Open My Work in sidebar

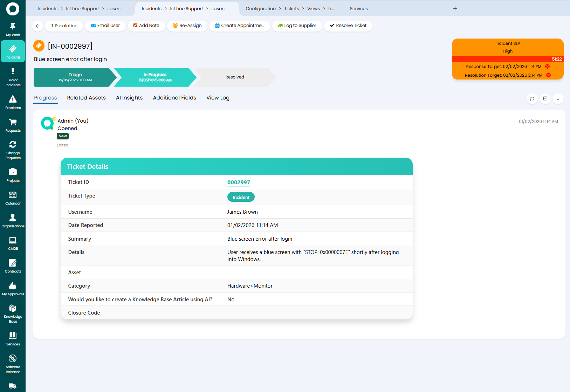[x=13, y=30]
